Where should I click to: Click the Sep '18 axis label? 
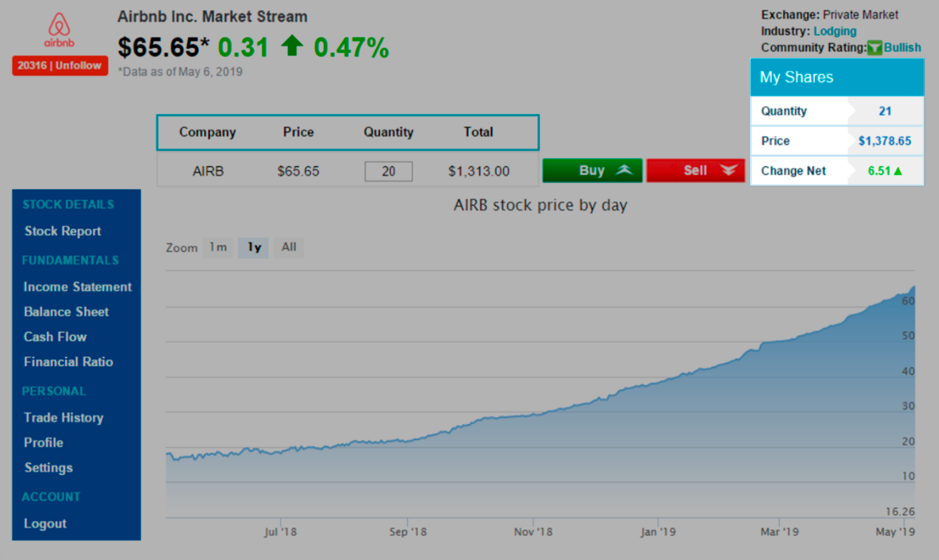click(408, 532)
